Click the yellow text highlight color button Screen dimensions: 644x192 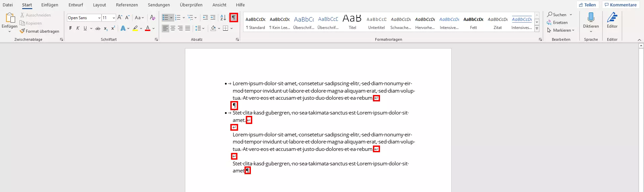click(x=135, y=28)
